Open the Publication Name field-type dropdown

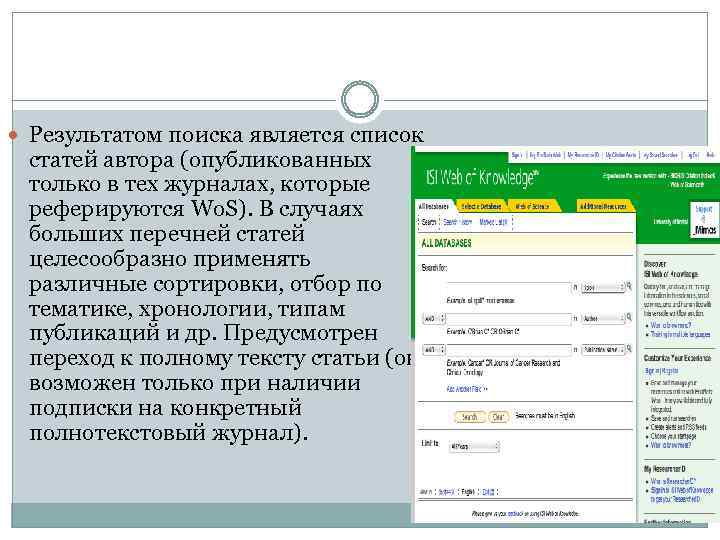click(603, 349)
